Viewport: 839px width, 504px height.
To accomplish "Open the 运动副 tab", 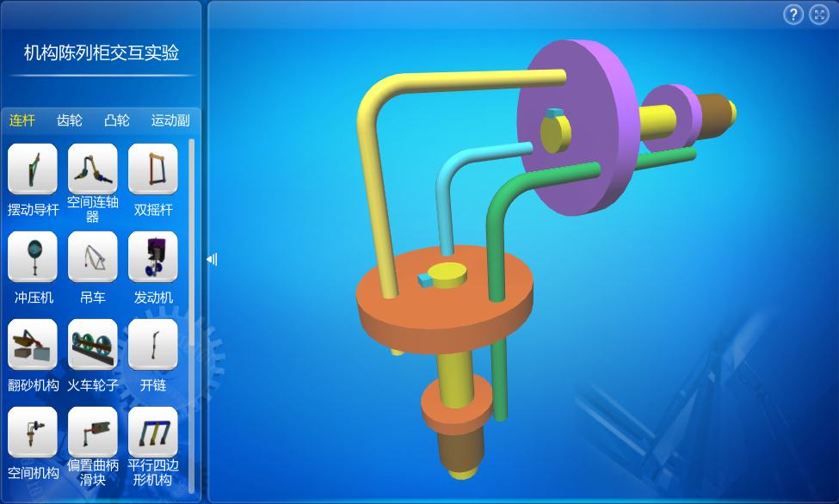I will pos(170,120).
